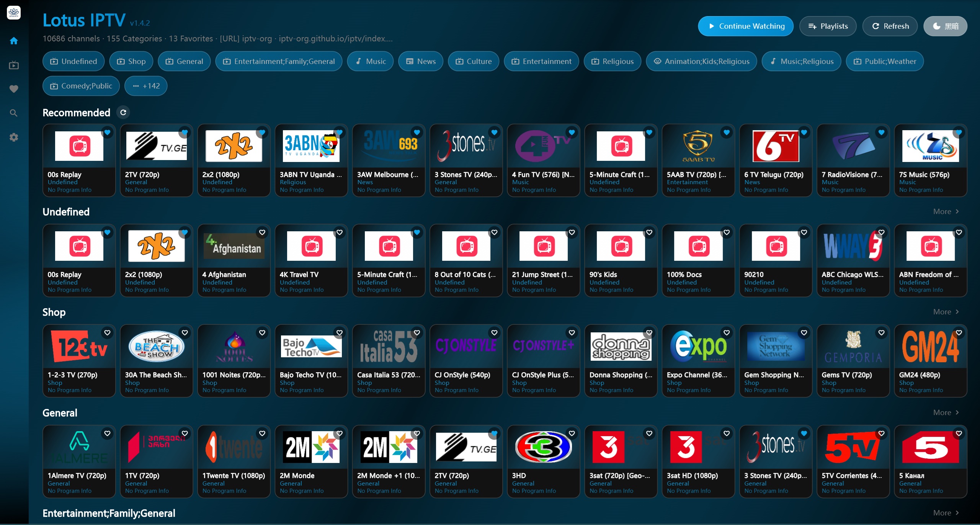Click the Refresh button at top right

(x=890, y=26)
